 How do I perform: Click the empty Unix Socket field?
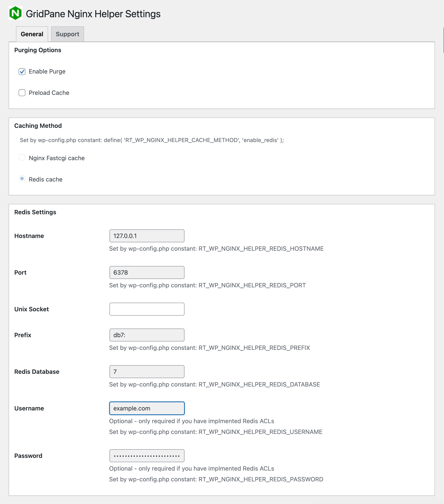[147, 309]
